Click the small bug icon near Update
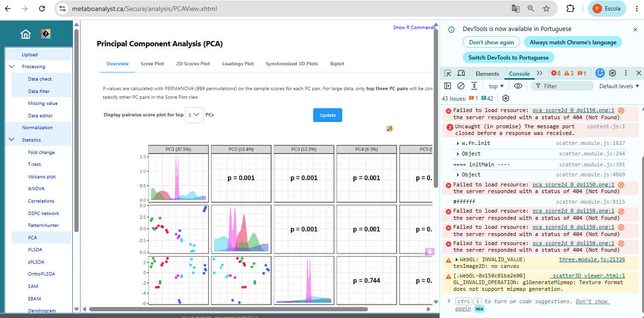 (389, 128)
